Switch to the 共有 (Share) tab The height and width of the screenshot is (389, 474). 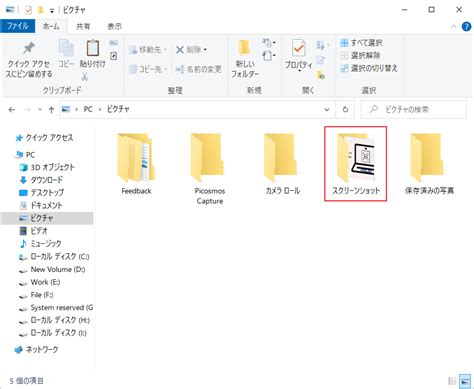click(83, 26)
